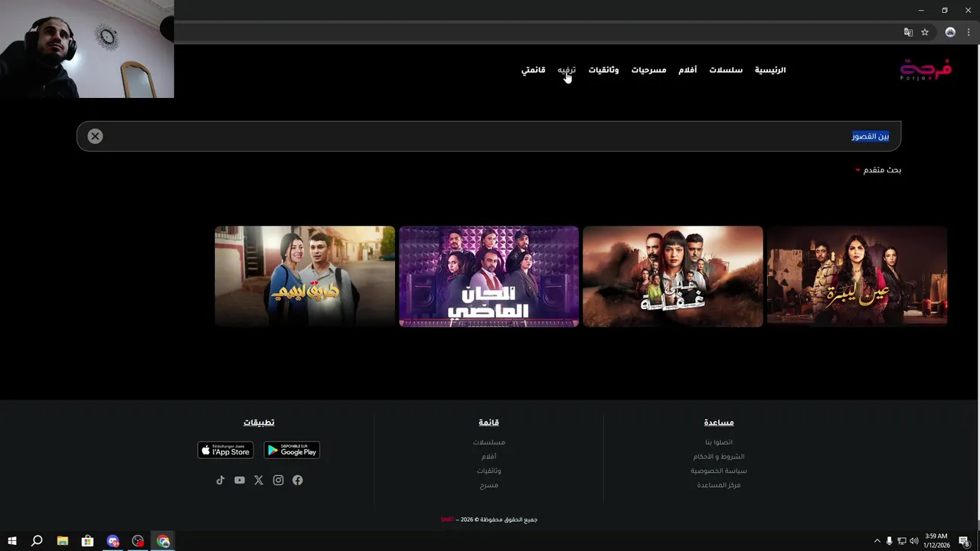Open the recording app icon on taskbar

click(138, 541)
